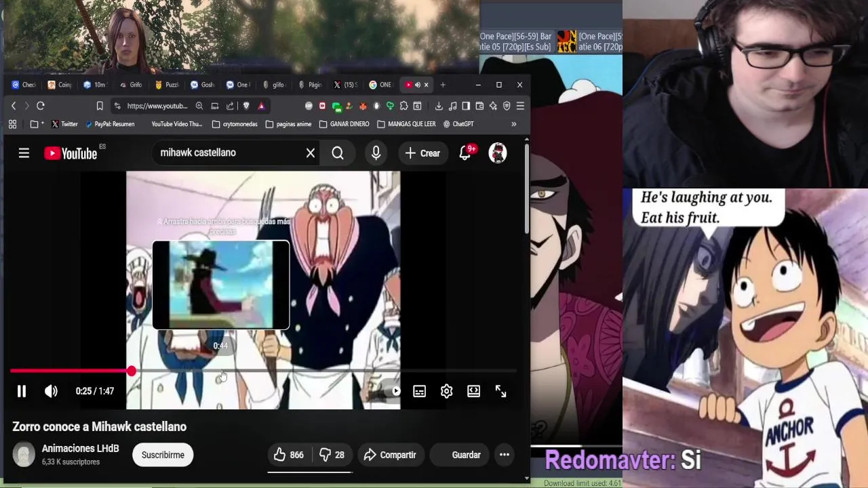
Task: Open YouTube notifications bell
Action: pyautogui.click(x=465, y=153)
